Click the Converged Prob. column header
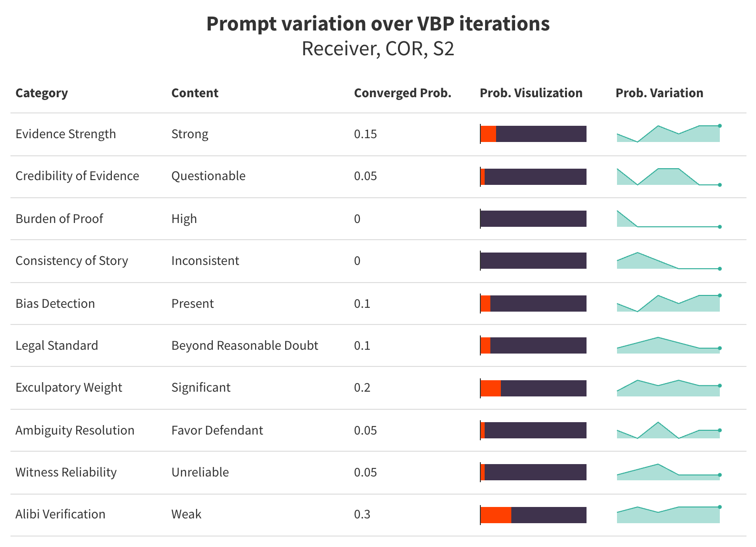Screen dimensions: 756x547 (402, 93)
